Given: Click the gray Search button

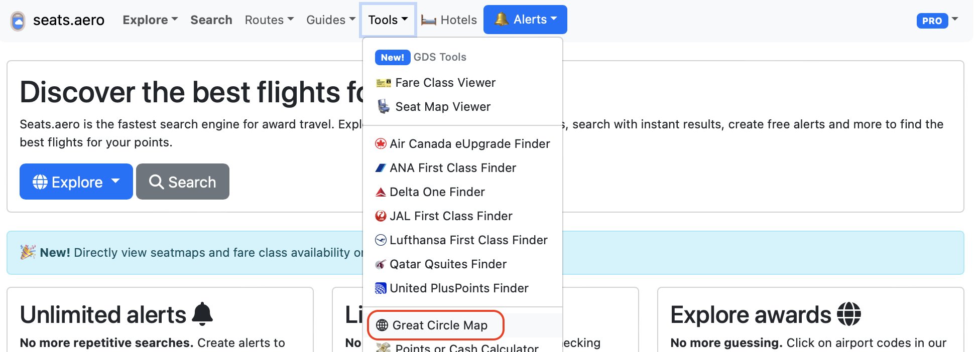Looking at the screenshot, I should [183, 182].
